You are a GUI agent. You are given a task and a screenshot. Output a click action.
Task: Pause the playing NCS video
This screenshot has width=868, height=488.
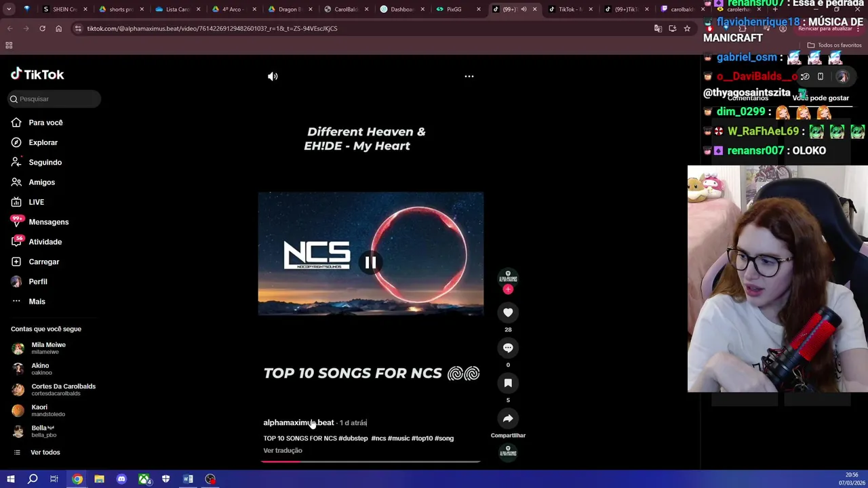coord(370,262)
